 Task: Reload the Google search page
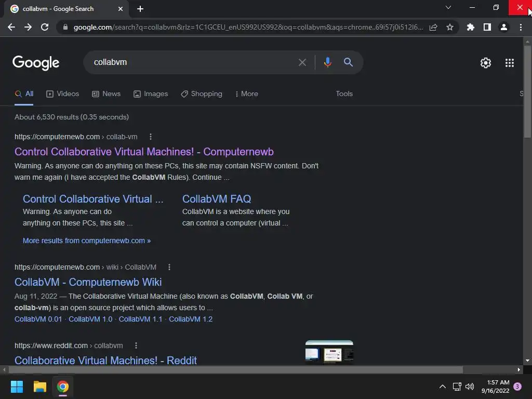tap(45, 27)
